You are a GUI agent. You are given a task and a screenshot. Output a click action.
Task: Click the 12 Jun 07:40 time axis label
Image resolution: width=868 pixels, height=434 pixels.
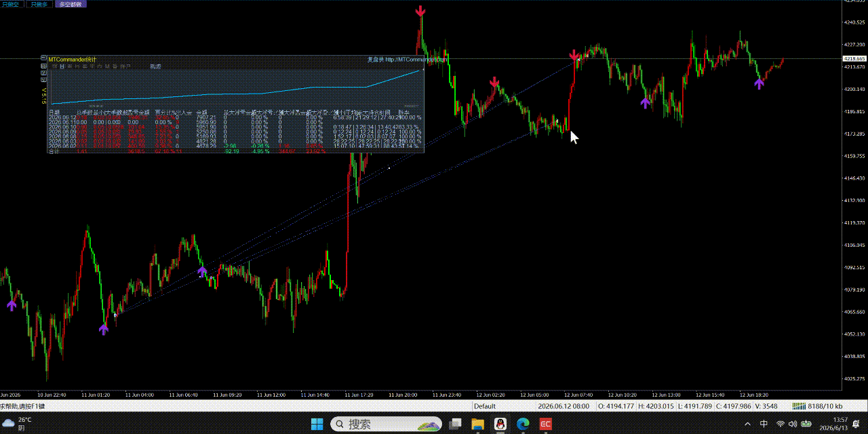(x=578, y=394)
